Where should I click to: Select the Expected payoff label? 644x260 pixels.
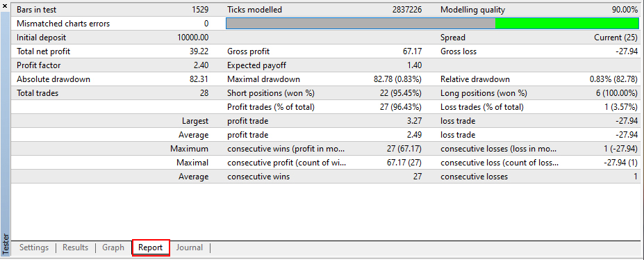(256, 65)
